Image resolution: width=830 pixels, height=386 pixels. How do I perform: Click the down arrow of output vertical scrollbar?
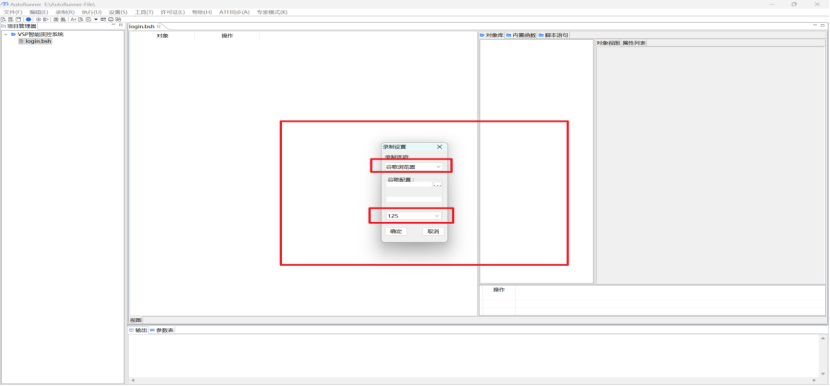(823, 374)
